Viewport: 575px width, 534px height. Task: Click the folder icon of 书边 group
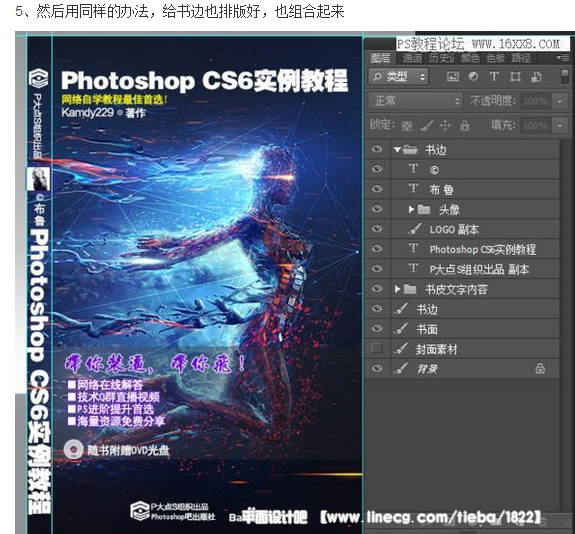click(x=410, y=149)
